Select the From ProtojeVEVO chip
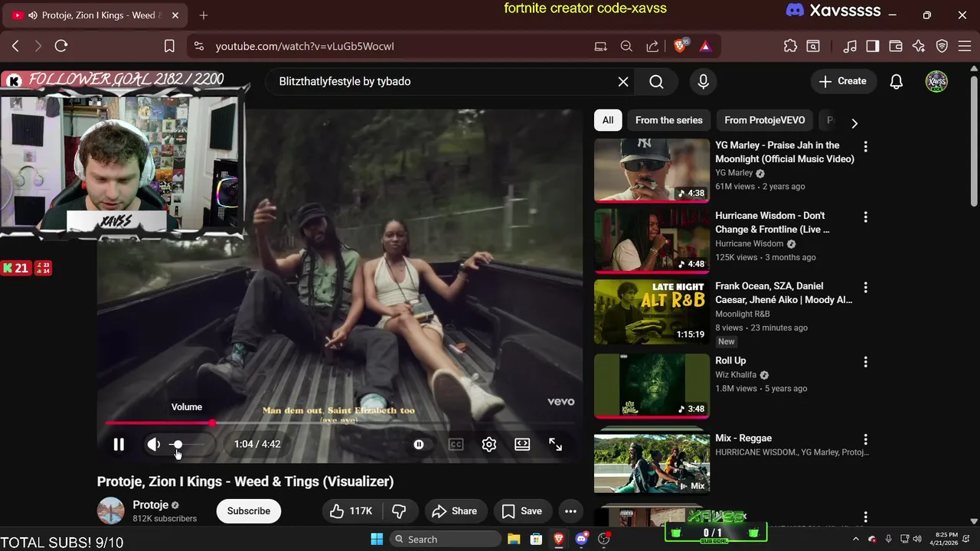 [x=764, y=120]
